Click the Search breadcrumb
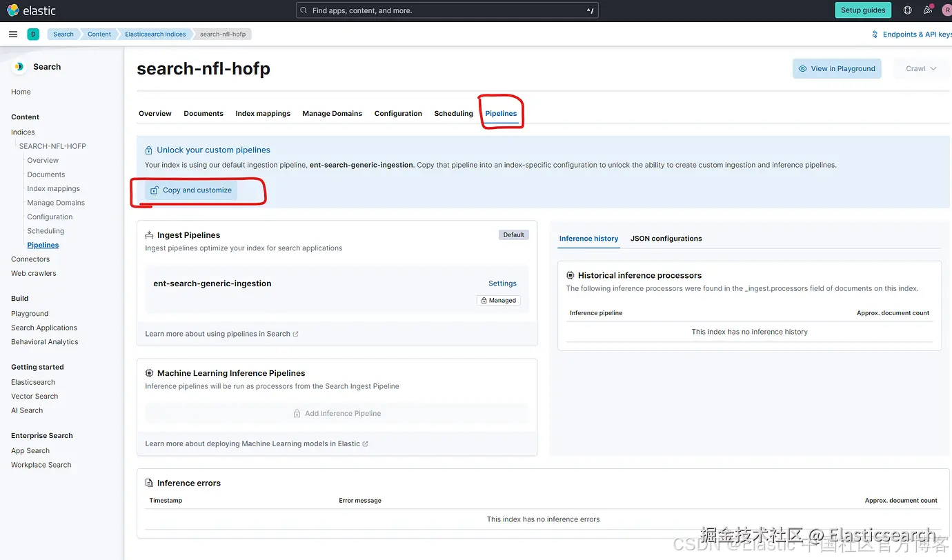Viewport: 952px width, 560px height. click(x=63, y=34)
